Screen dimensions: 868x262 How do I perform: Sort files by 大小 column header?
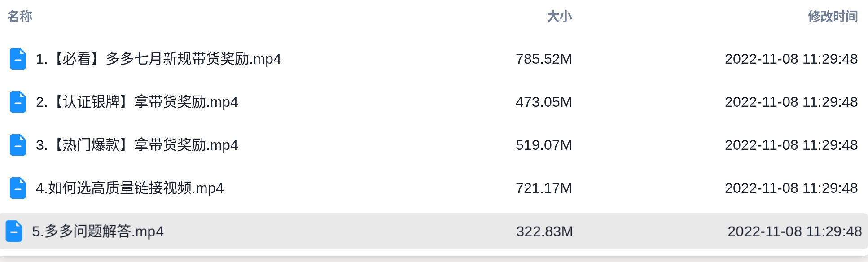[559, 16]
